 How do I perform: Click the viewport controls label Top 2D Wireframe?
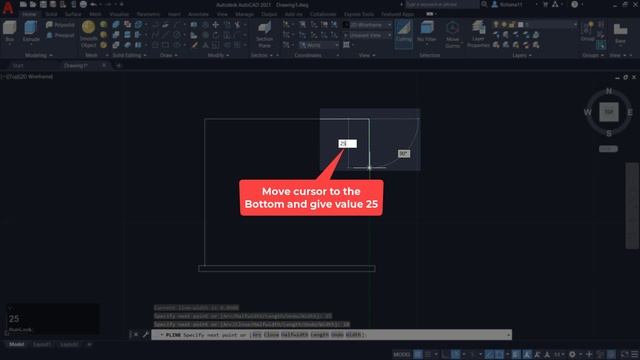(x=27, y=76)
